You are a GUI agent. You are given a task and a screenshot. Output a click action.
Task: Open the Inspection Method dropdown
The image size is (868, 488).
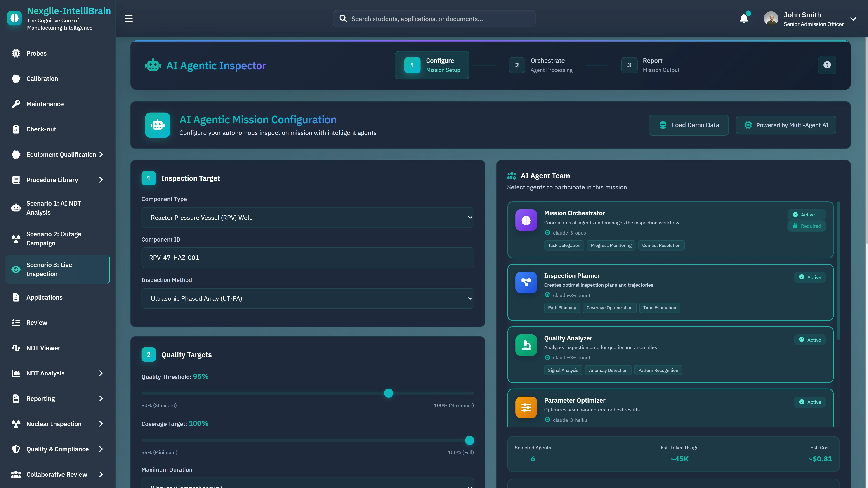[308, 298]
